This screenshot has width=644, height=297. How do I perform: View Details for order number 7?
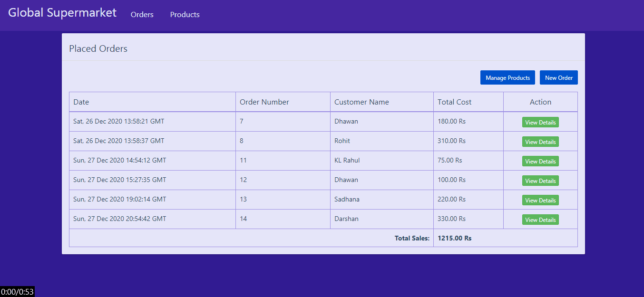(540, 122)
